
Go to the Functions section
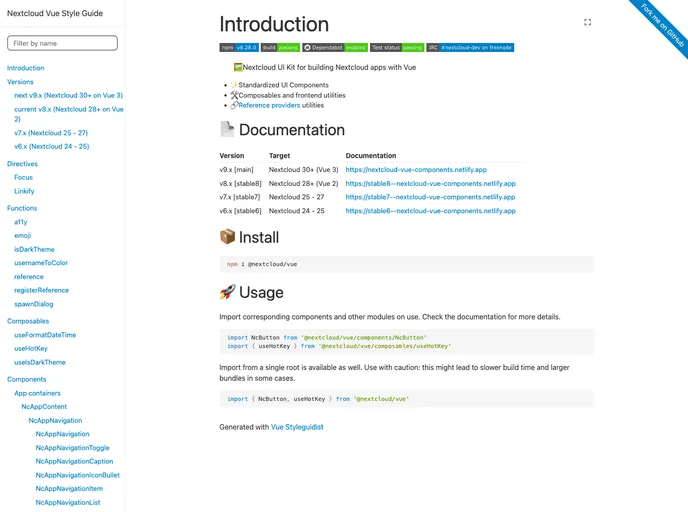point(22,208)
